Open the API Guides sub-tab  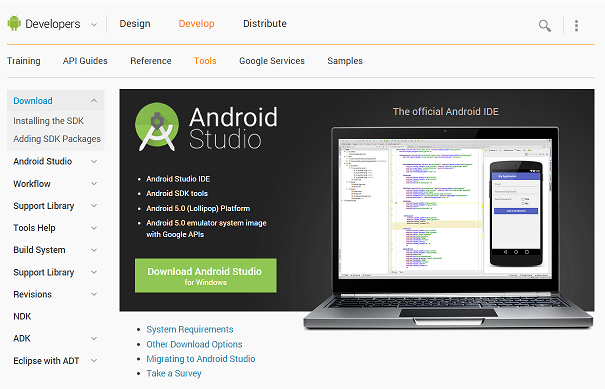coord(85,61)
